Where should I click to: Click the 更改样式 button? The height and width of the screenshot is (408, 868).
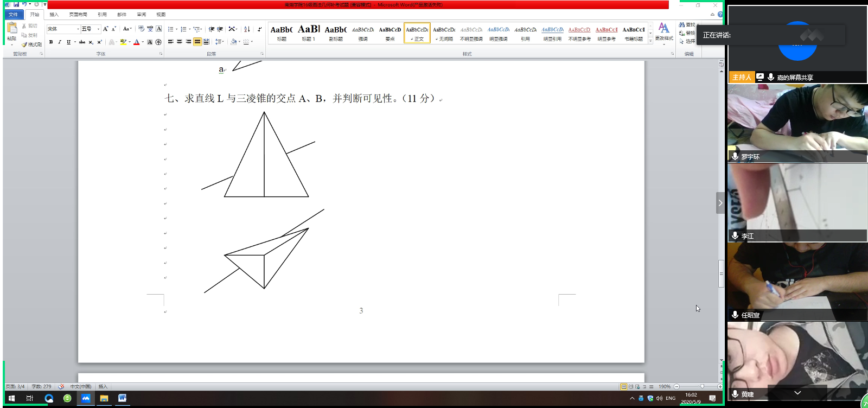click(663, 32)
